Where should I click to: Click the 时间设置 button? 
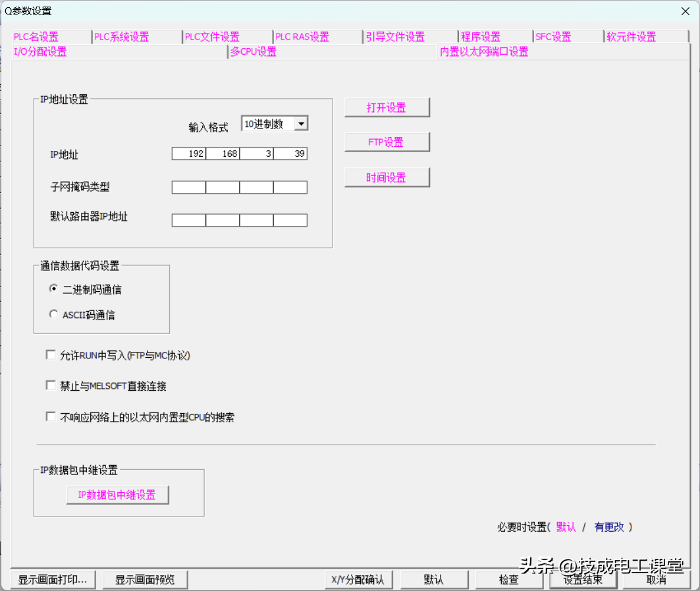387,177
